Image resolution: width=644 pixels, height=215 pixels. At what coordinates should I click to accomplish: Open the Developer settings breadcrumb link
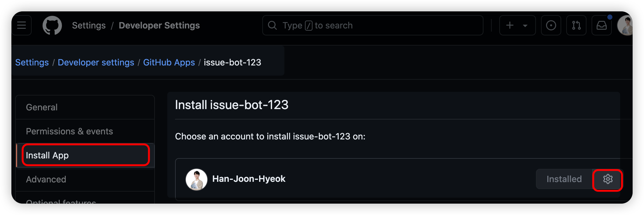96,63
